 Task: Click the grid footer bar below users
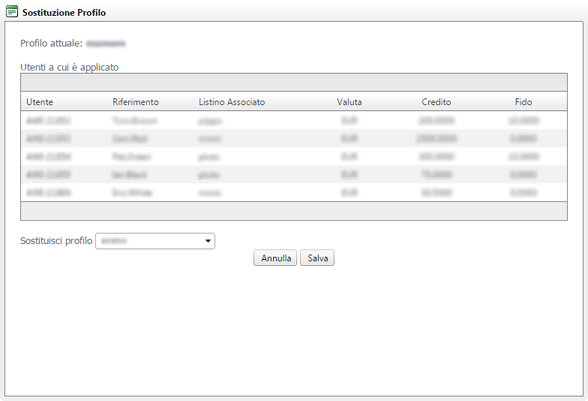point(294,211)
